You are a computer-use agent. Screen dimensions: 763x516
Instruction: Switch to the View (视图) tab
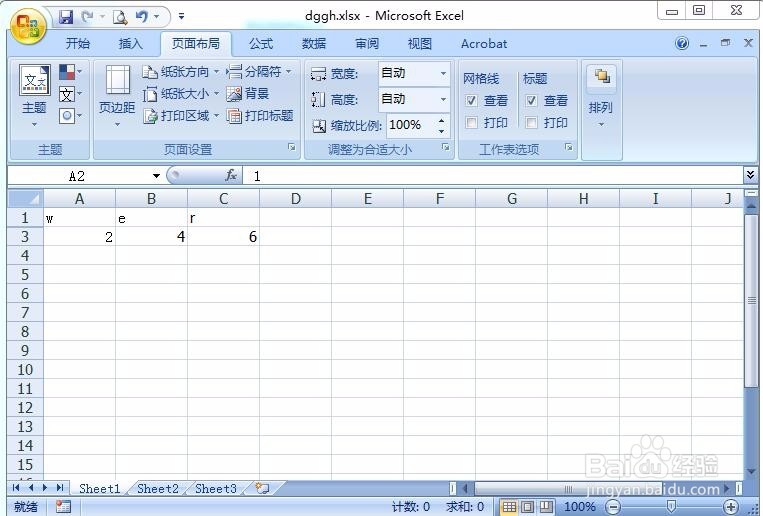tap(420, 44)
